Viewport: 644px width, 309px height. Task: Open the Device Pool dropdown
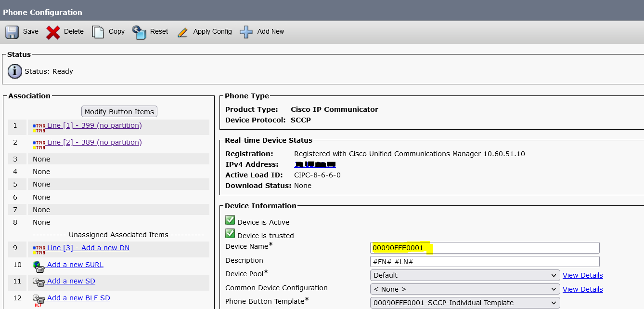click(x=465, y=275)
